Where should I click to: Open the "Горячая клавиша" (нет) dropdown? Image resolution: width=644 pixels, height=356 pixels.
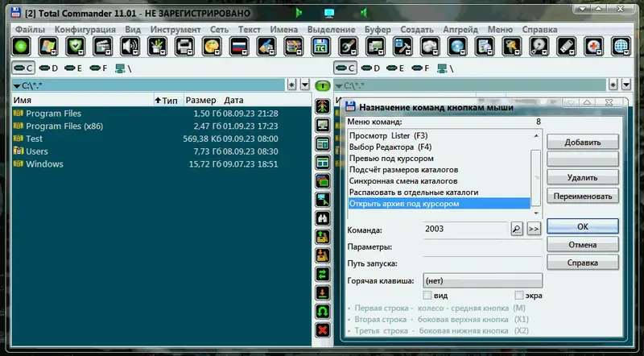click(x=482, y=281)
